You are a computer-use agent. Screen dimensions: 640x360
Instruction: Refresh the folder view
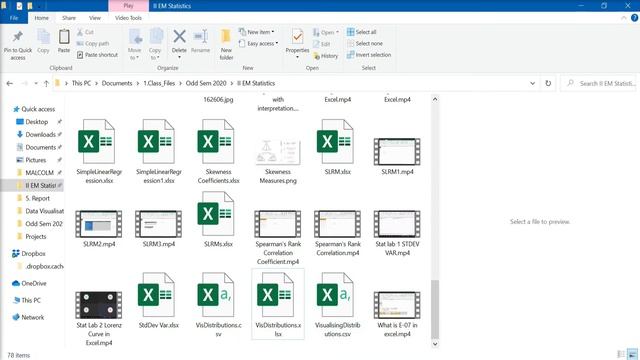point(548,83)
